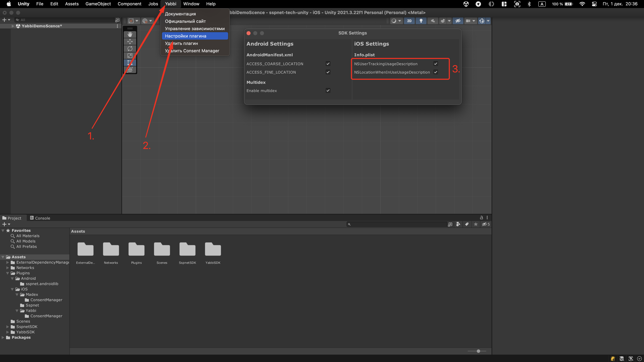Uncheck ACCESS_COARSE_LOCATION checkbox
Screen dimensions: 644x362
click(x=328, y=64)
